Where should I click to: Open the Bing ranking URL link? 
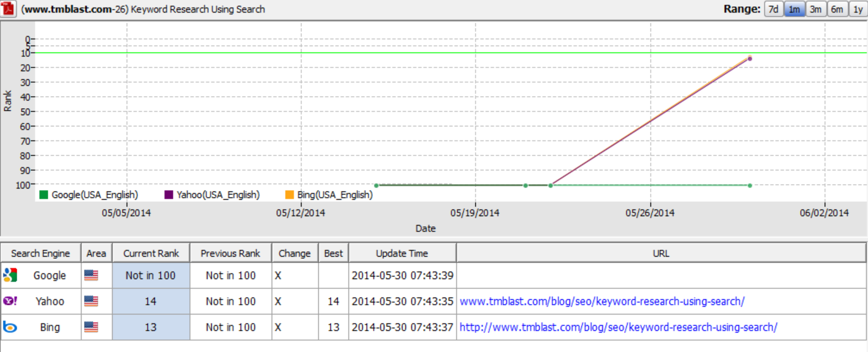618,327
